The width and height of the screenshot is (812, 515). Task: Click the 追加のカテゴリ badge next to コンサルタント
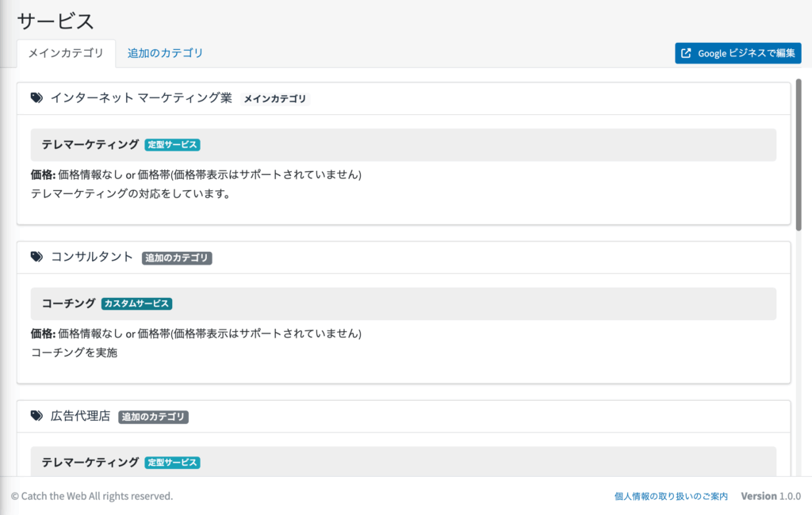pyautogui.click(x=177, y=258)
